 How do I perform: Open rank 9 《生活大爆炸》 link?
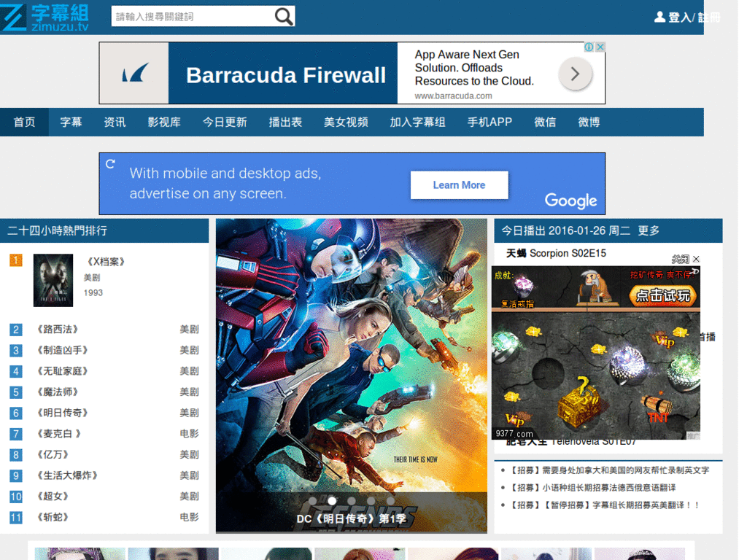[x=67, y=475]
